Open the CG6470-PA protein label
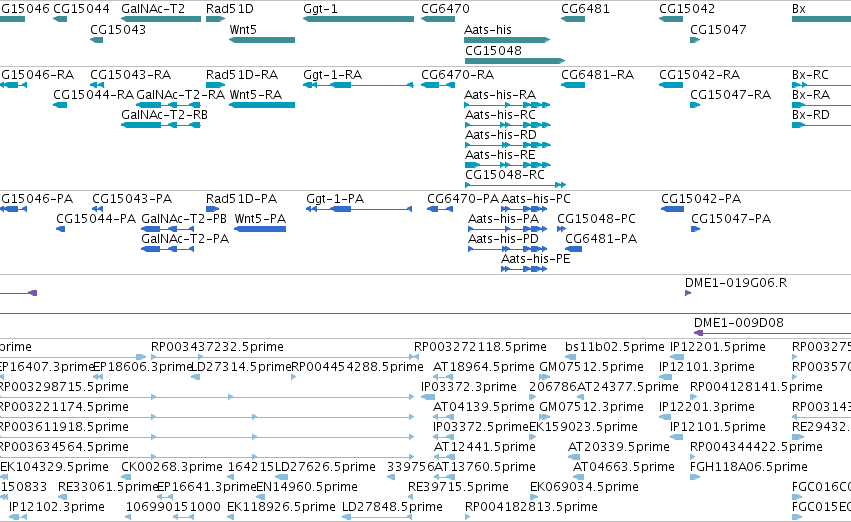Screen dimensions: 851x522 462,199
